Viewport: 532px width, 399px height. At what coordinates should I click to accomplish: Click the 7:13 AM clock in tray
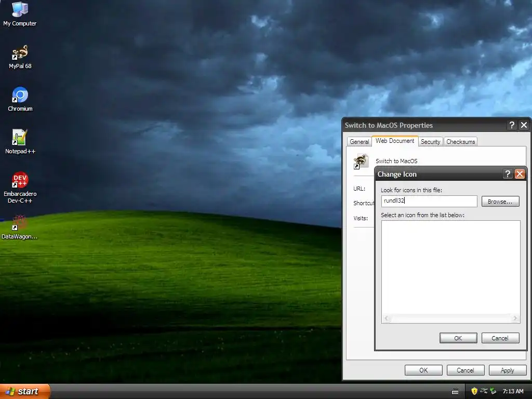click(513, 391)
